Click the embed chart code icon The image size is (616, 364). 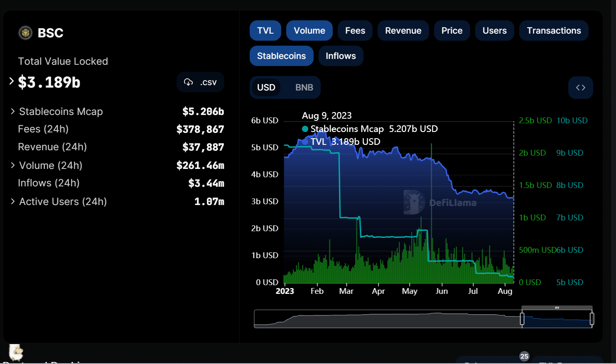coord(580,88)
